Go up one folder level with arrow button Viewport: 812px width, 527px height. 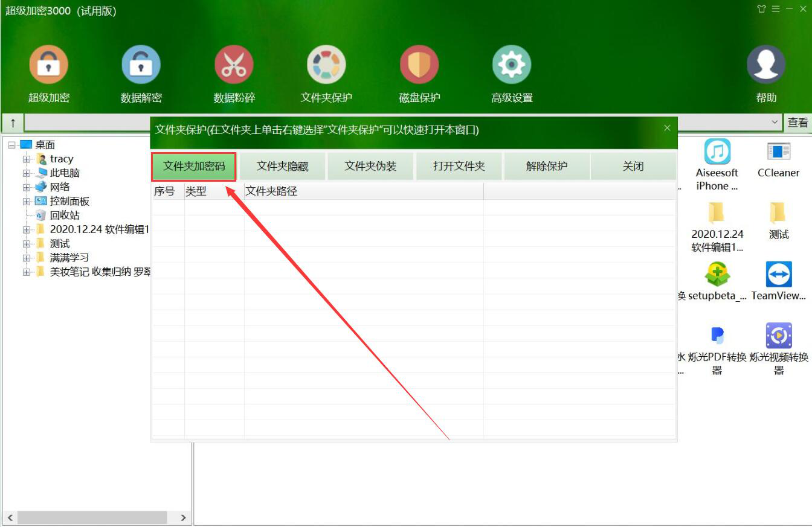[x=13, y=123]
